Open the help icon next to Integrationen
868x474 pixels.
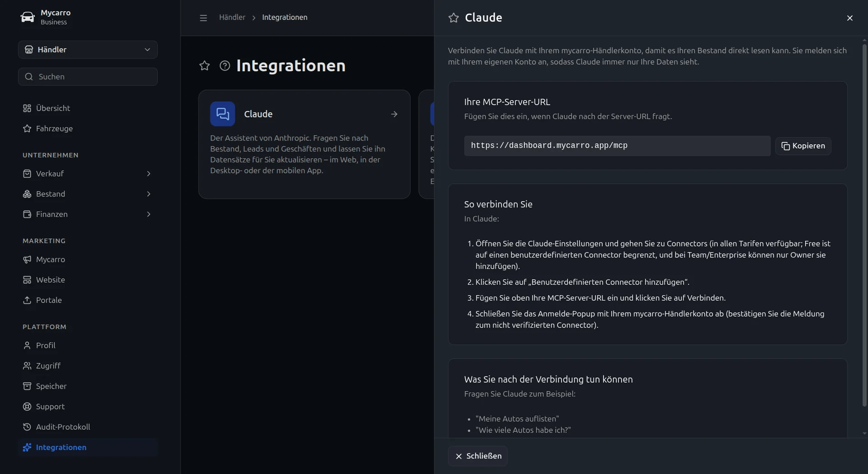tap(224, 66)
